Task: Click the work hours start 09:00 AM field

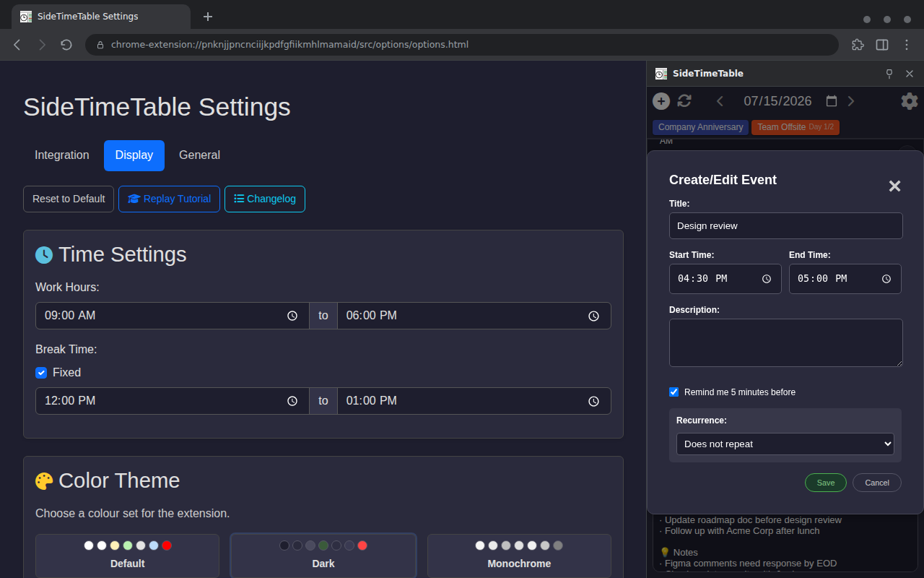Action: (x=173, y=316)
